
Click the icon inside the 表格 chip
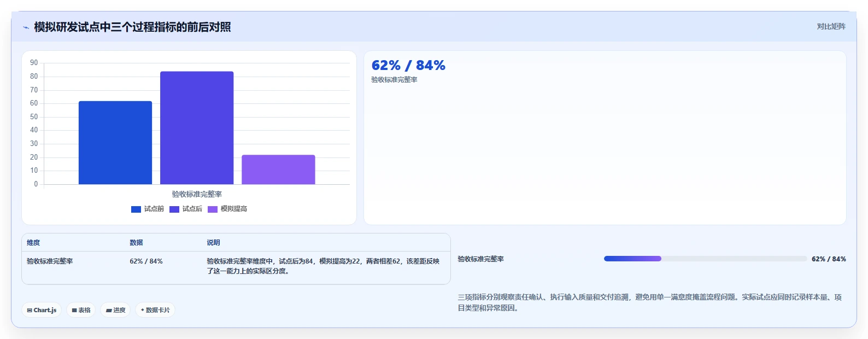tap(74, 310)
